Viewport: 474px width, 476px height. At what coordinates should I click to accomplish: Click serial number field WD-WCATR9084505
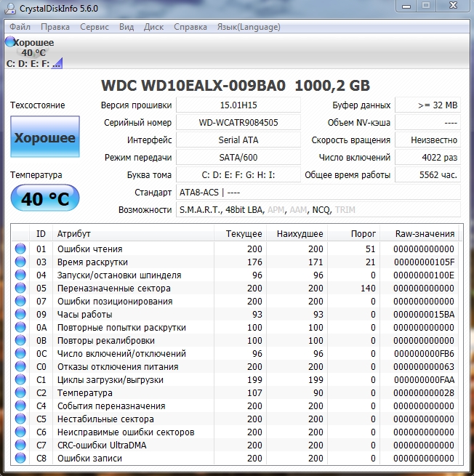[x=238, y=122]
